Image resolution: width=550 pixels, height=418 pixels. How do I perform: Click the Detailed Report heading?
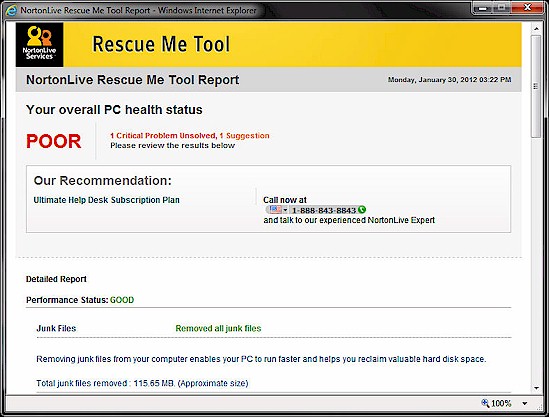tap(56, 279)
